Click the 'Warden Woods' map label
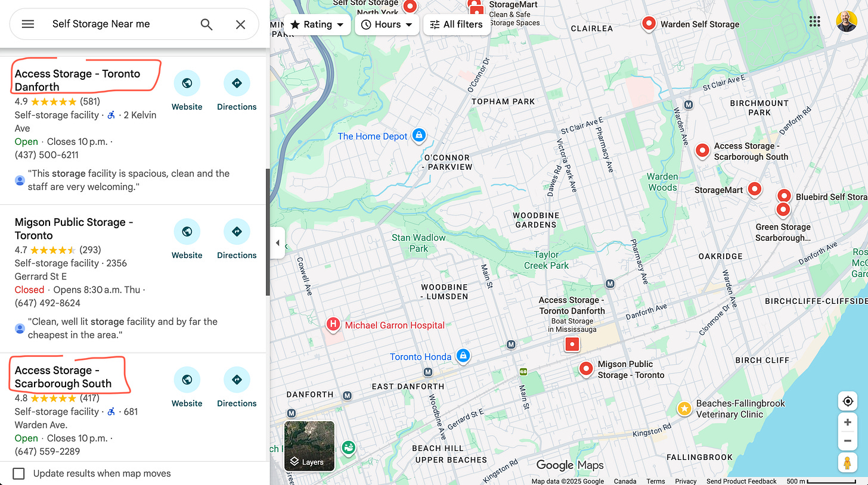 click(x=662, y=182)
